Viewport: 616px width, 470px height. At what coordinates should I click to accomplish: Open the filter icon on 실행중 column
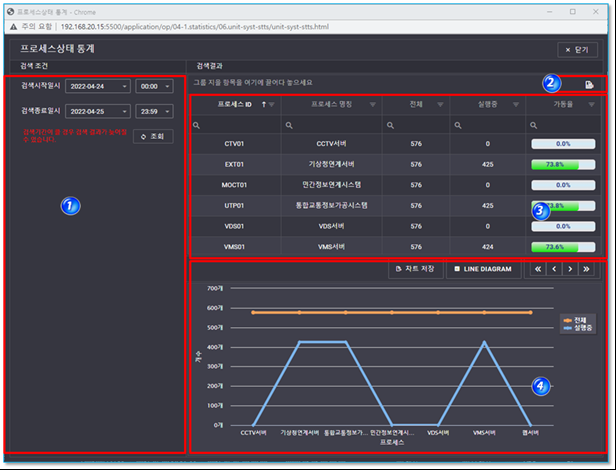point(515,104)
